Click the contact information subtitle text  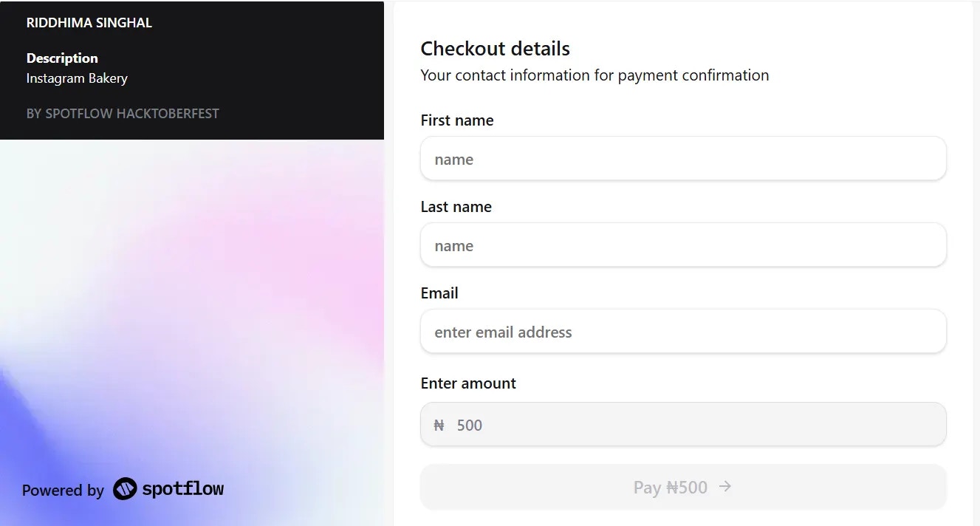pyautogui.click(x=594, y=75)
